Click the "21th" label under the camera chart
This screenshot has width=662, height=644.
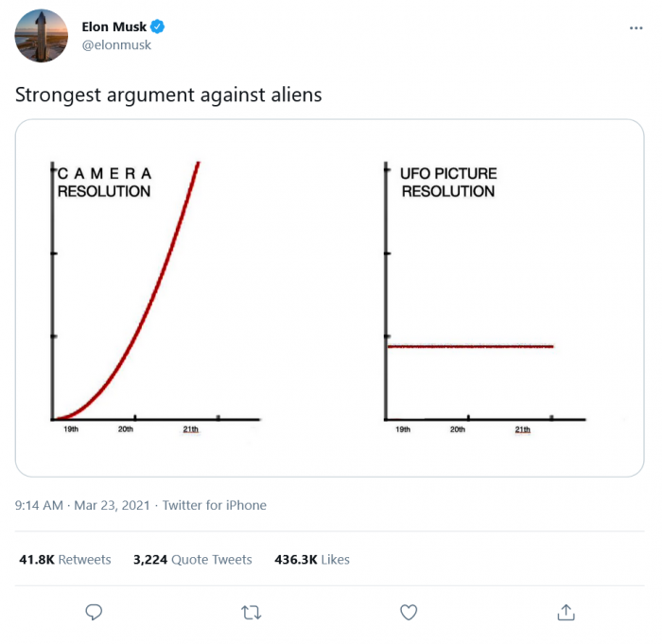191,430
